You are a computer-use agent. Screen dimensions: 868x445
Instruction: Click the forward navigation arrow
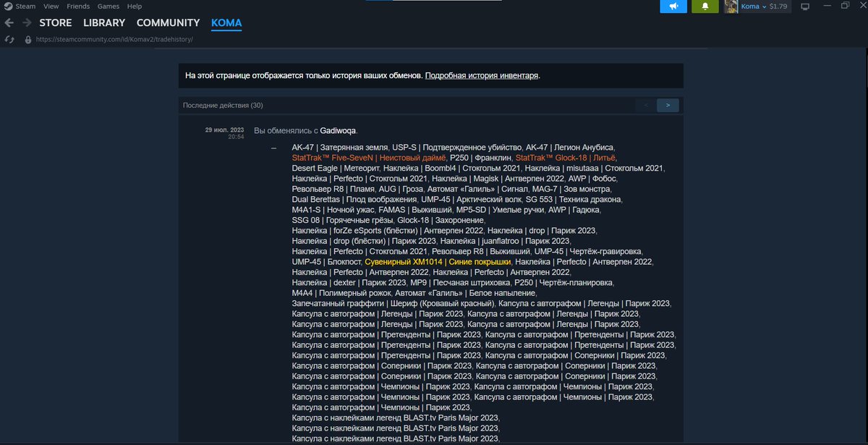(27, 23)
